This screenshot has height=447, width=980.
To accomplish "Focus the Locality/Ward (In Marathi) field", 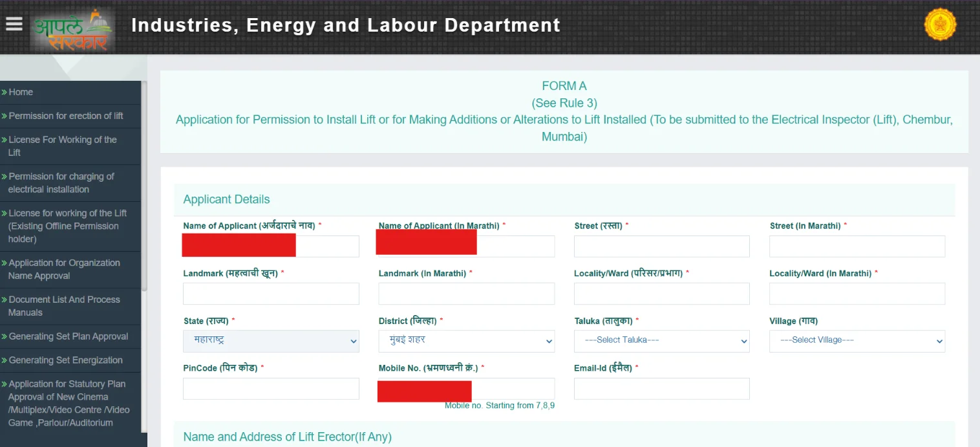I will pyautogui.click(x=857, y=294).
